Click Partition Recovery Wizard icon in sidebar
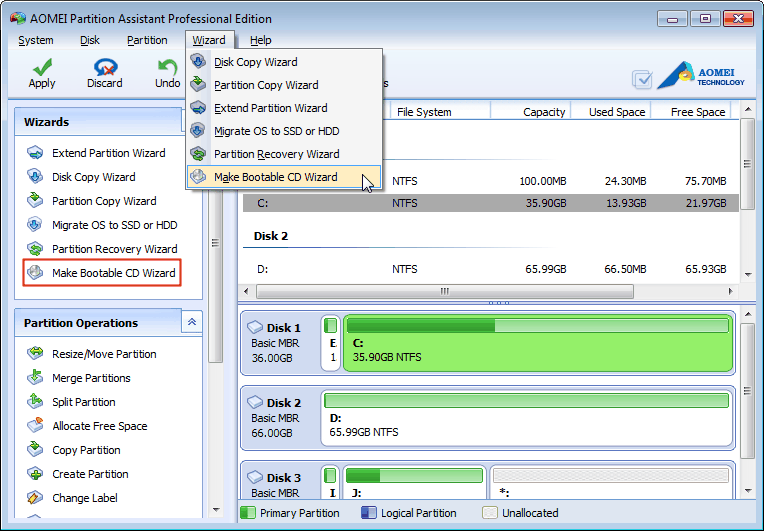764x531 pixels. (35, 249)
